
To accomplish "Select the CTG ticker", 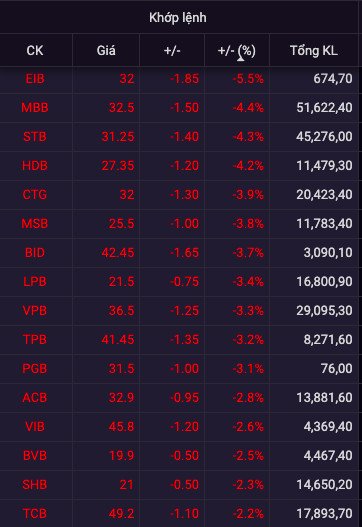I will tap(35, 194).
